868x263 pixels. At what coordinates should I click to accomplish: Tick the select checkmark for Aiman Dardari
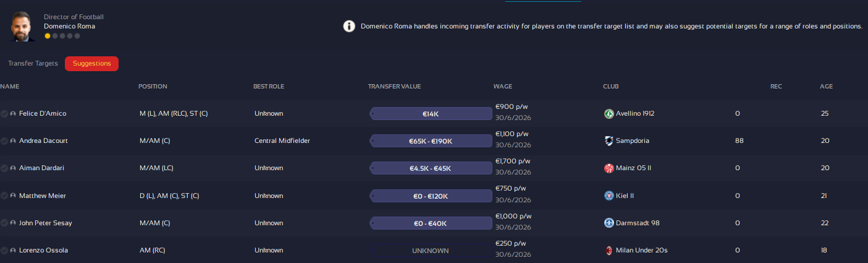(4, 168)
